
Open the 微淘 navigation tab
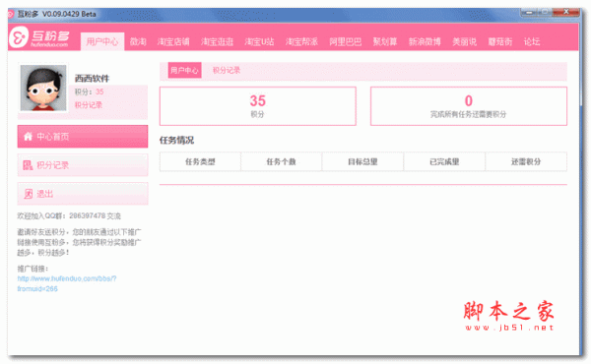[138, 41]
